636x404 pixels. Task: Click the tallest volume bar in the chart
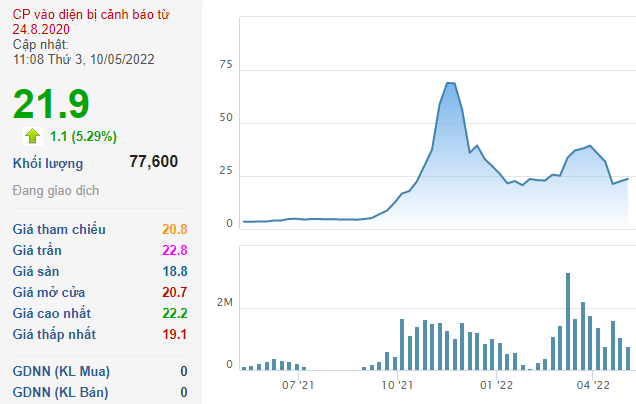(x=568, y=322)
